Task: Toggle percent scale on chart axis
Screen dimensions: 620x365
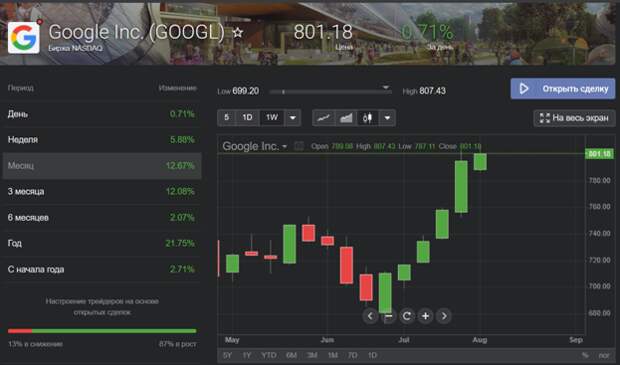Action: (585, 355)
